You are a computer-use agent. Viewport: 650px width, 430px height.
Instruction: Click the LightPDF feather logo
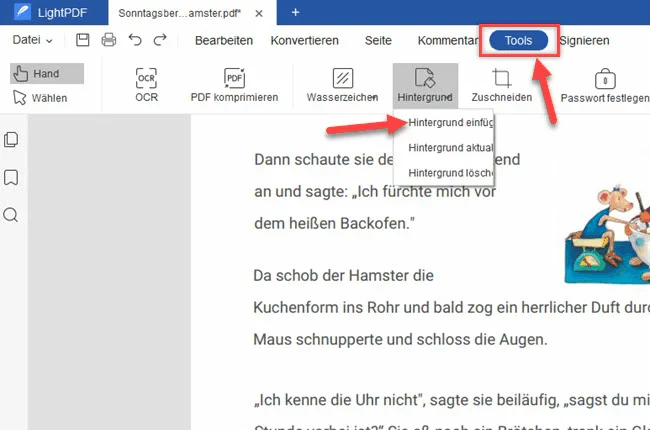pos(22,12)
